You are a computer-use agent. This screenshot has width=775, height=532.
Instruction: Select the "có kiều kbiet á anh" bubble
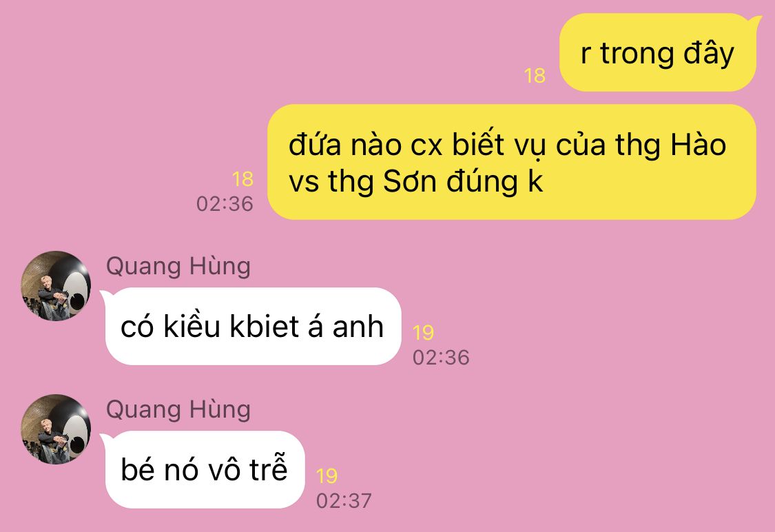253,327
